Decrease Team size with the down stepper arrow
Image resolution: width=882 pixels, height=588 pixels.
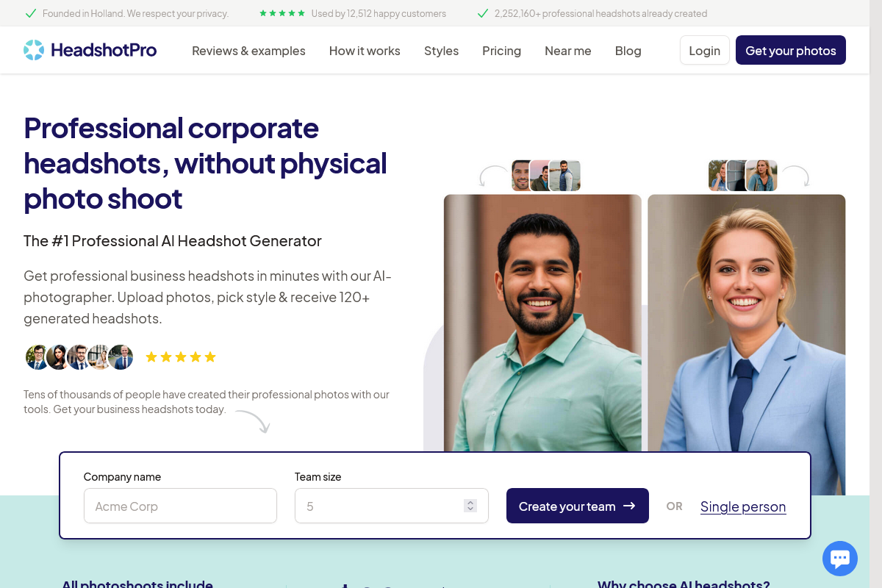(x=470, y=509)
